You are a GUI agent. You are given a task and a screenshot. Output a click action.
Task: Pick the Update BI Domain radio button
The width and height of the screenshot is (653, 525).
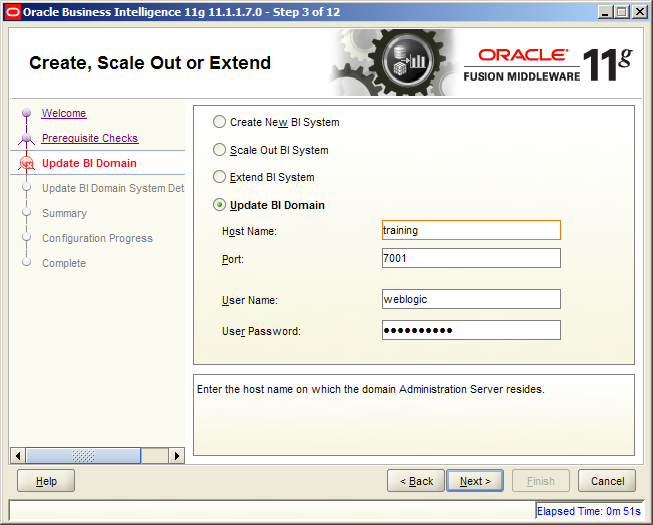click(219, 205)
